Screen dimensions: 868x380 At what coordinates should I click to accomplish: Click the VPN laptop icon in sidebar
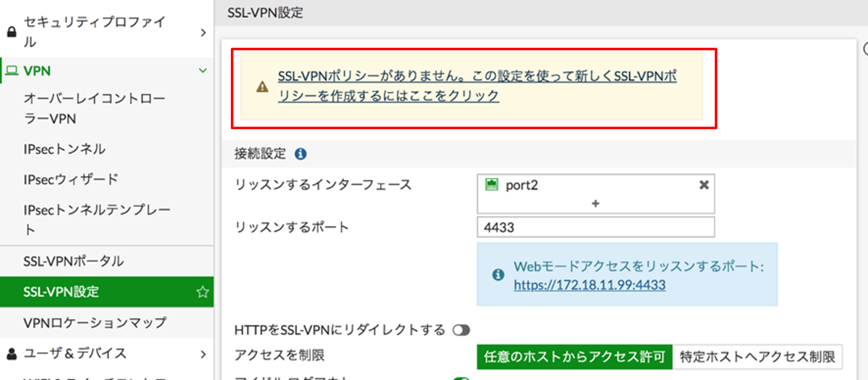pyautogui.click(x=11, y=71)
